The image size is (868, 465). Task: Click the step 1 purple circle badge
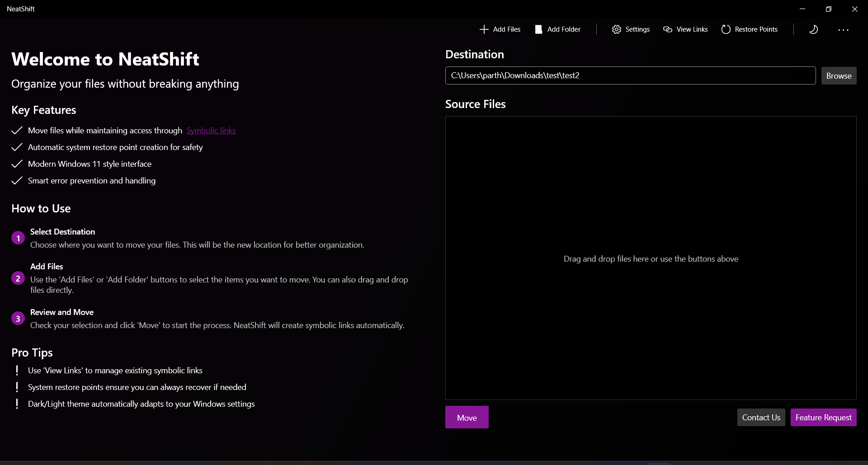click(x=18, y=238)
